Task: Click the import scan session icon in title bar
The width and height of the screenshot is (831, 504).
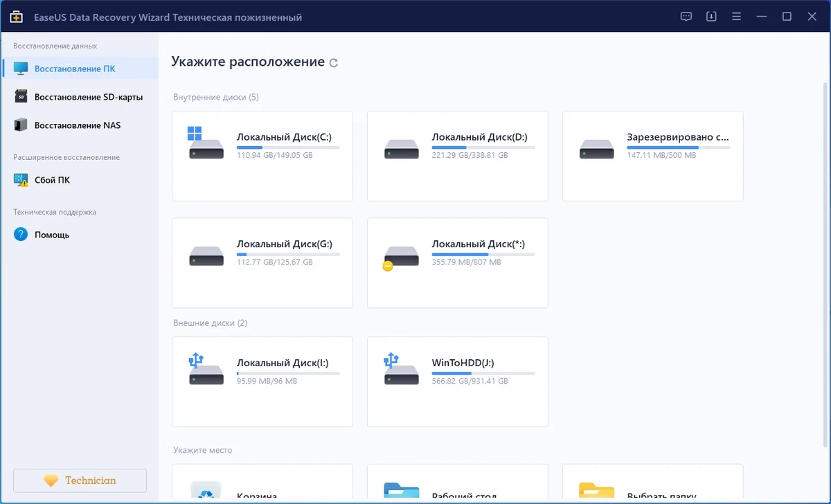Action: [x=711, y=17]
